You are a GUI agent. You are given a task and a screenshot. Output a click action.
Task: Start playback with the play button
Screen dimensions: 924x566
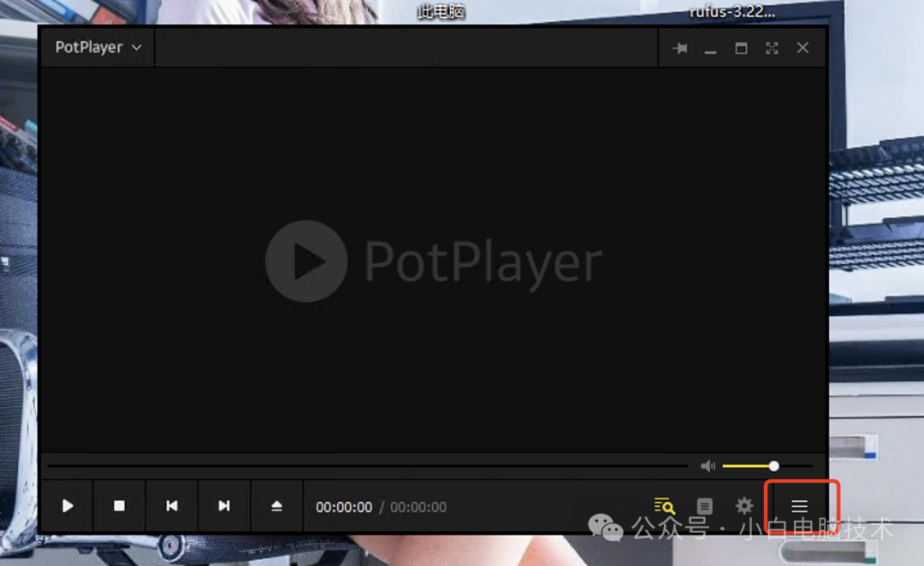coord(68,506)
